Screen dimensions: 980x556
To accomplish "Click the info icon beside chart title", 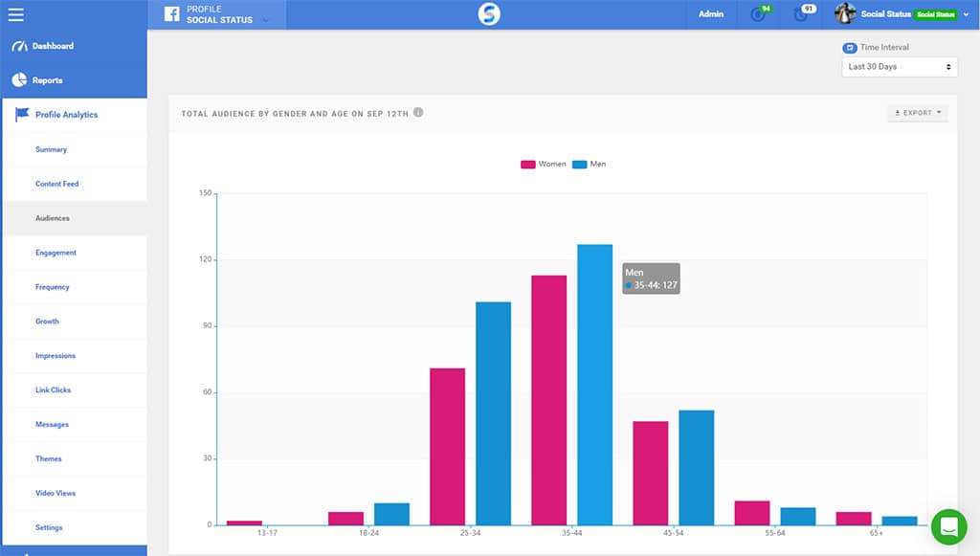I will 418,113.
